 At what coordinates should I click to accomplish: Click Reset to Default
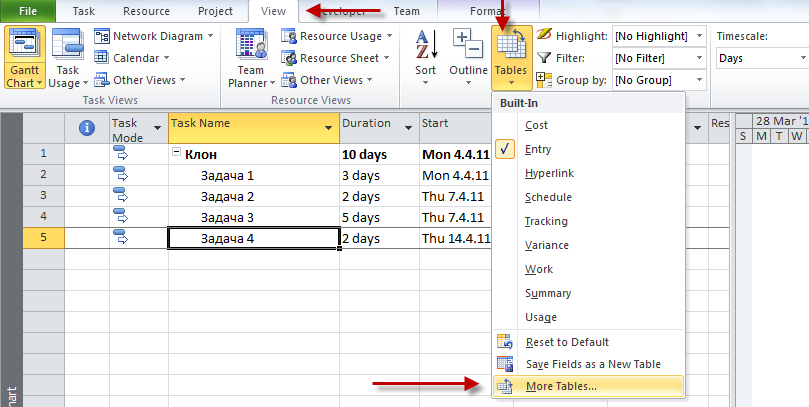pos(566,342)
